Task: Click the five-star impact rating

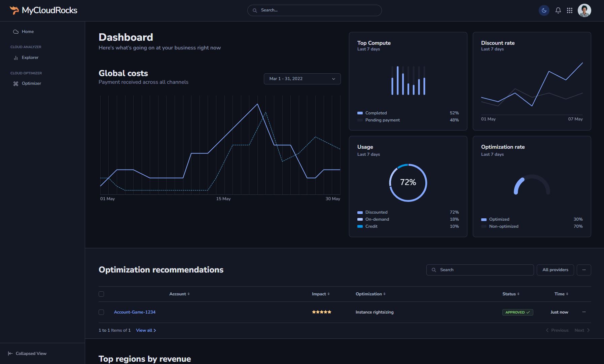Action: (322, 312)
